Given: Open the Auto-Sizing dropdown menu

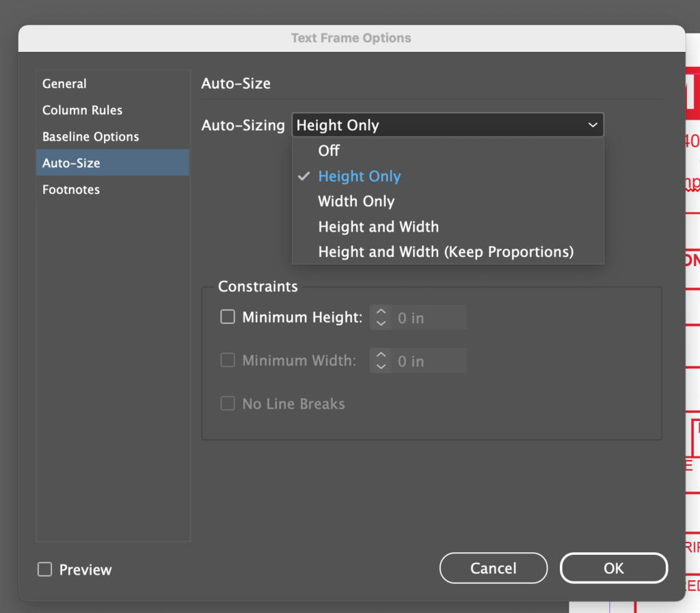Looking at the screenshot, I should (x=448, y=125).
